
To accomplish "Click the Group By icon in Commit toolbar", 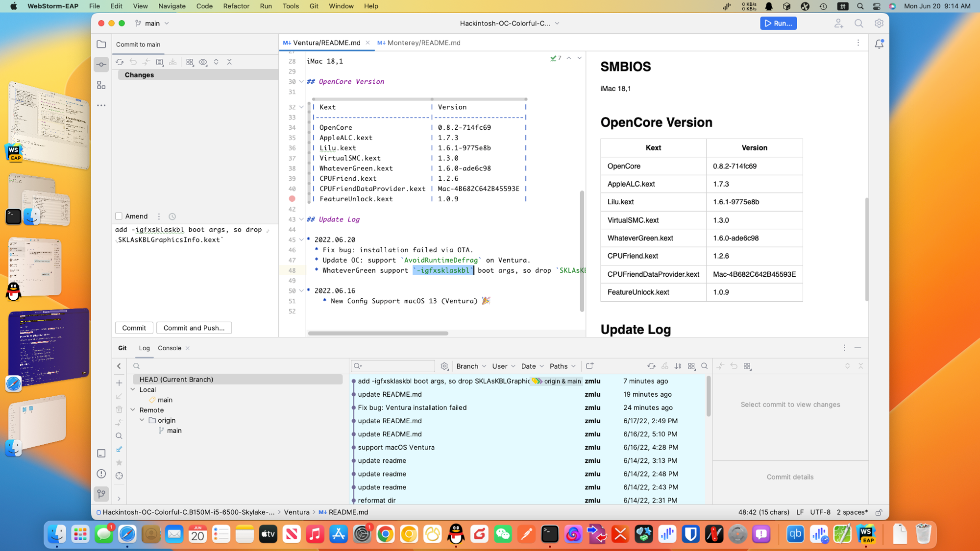I will point(190,62).
